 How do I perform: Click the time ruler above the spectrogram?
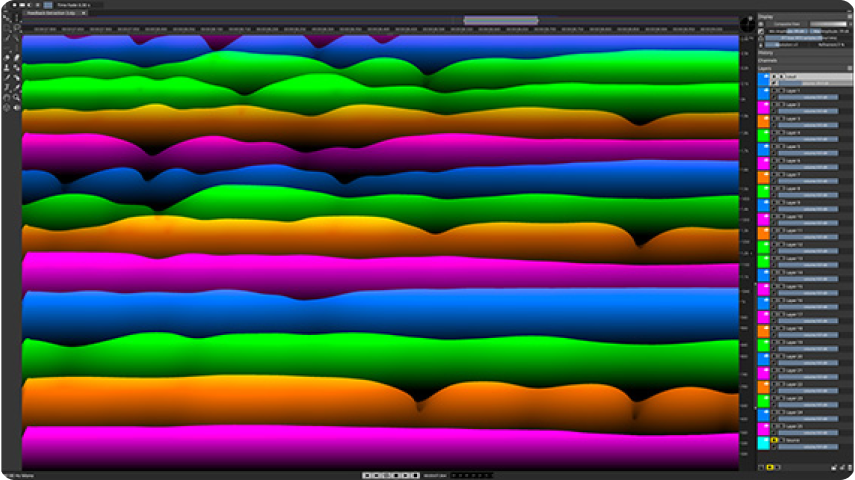click(x=382, y=29)
